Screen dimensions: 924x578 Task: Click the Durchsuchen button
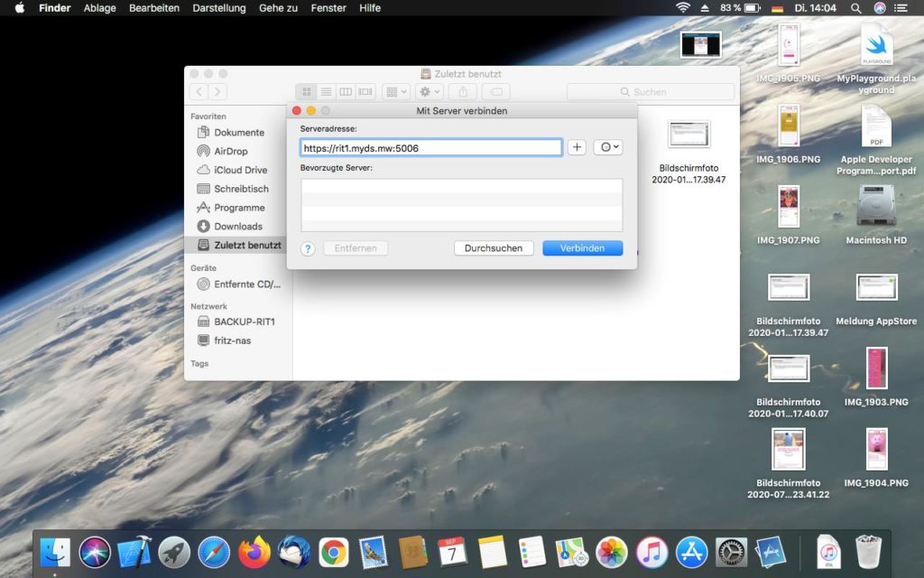coord(494,248)
